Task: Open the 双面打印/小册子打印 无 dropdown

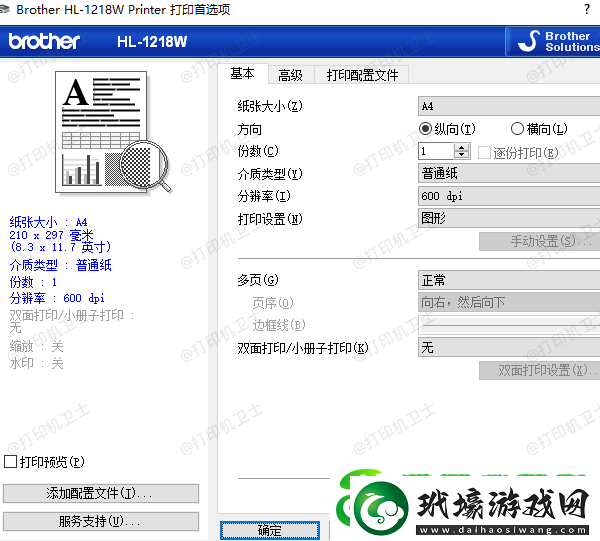Action: (509, 347)
